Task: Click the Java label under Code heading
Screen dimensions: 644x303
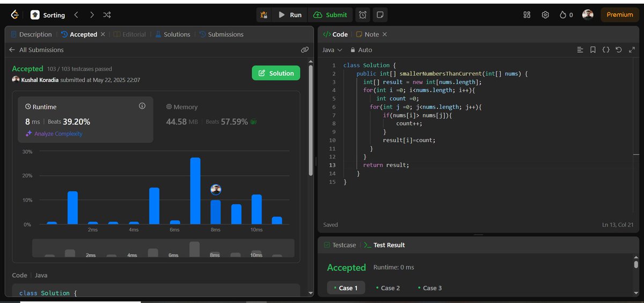Action: tap(41, 275)
